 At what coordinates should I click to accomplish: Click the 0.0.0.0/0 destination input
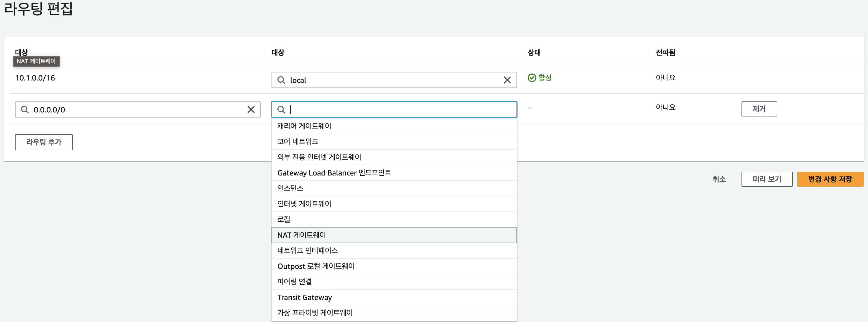[138, 109]
